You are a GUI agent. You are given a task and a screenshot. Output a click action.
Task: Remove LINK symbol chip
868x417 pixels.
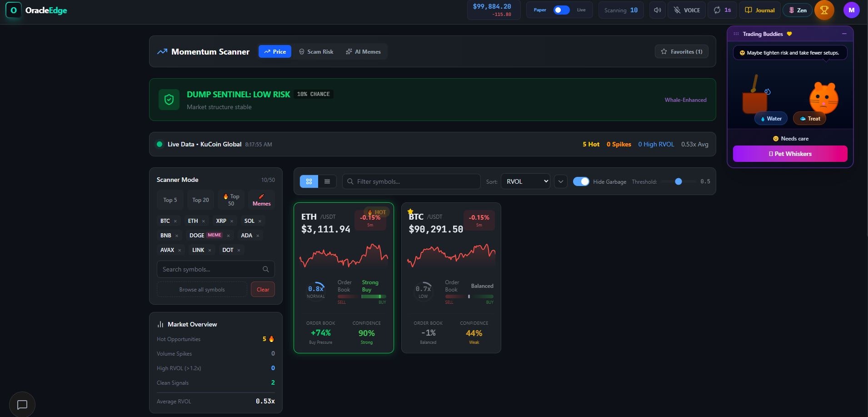[210, 250]
